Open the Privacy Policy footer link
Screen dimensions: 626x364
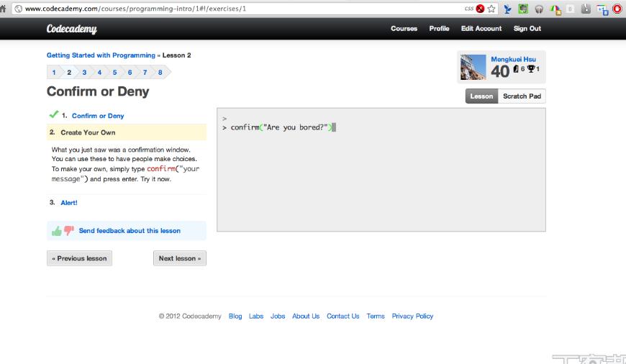[x=412, y=316]
